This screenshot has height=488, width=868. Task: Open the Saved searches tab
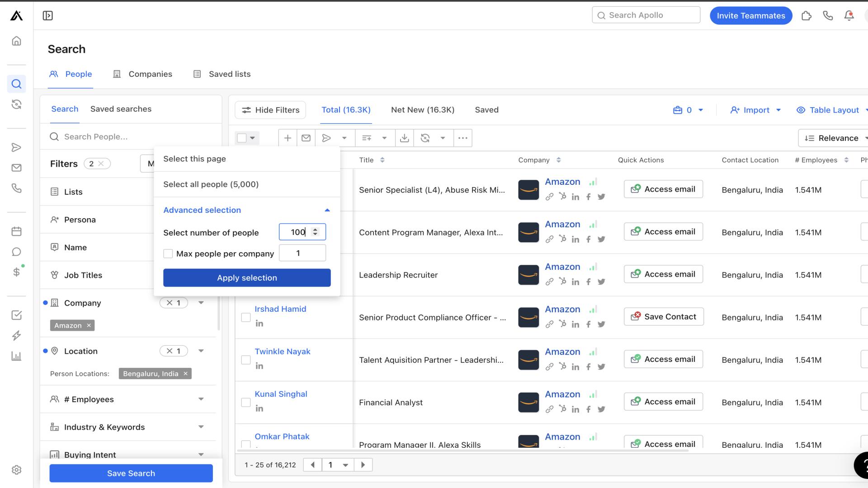[121, 109]
